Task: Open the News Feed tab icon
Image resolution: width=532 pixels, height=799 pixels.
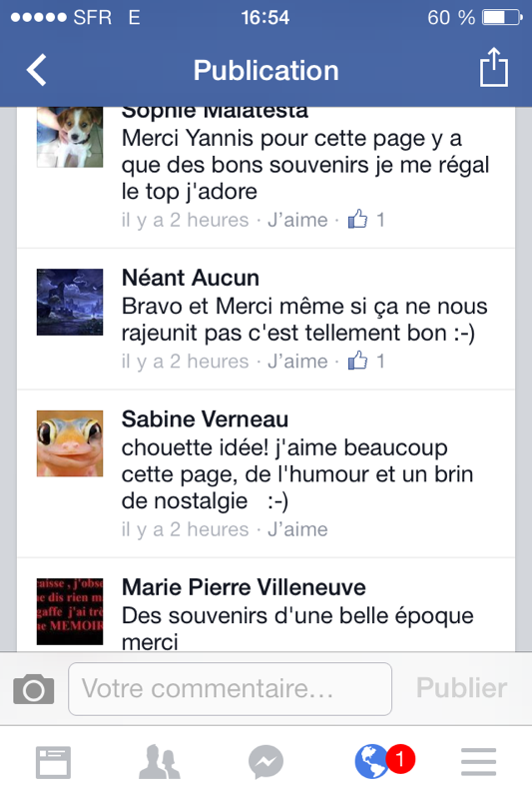Action: (x=53, y=762)
